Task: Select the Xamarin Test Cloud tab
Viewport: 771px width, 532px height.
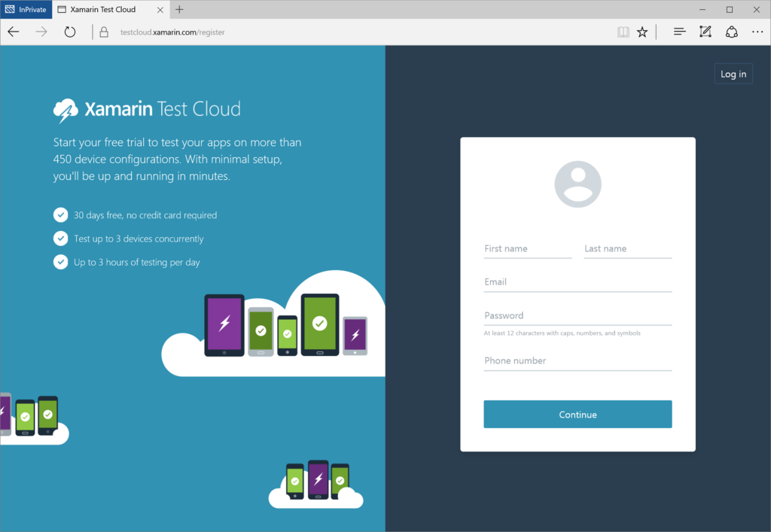Action: (x=110, y=9)
